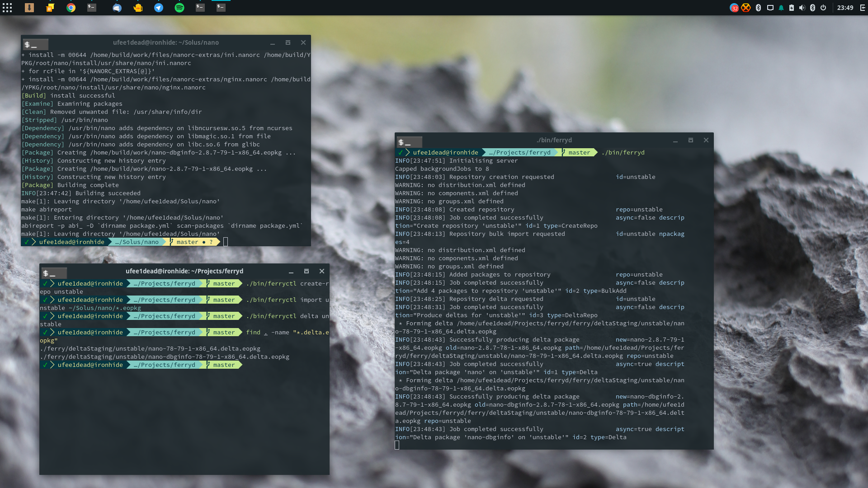Select the active terminal icon in panel

click(x=221, y=8)
